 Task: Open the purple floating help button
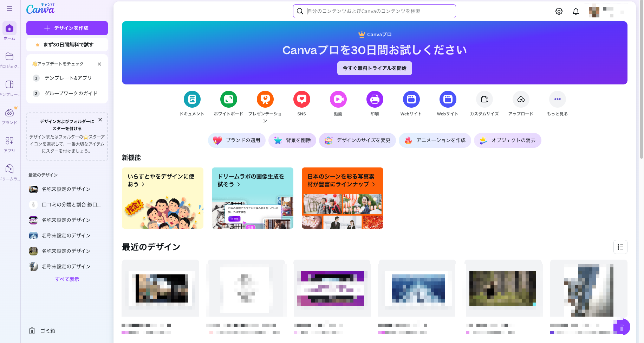(622, 327)
